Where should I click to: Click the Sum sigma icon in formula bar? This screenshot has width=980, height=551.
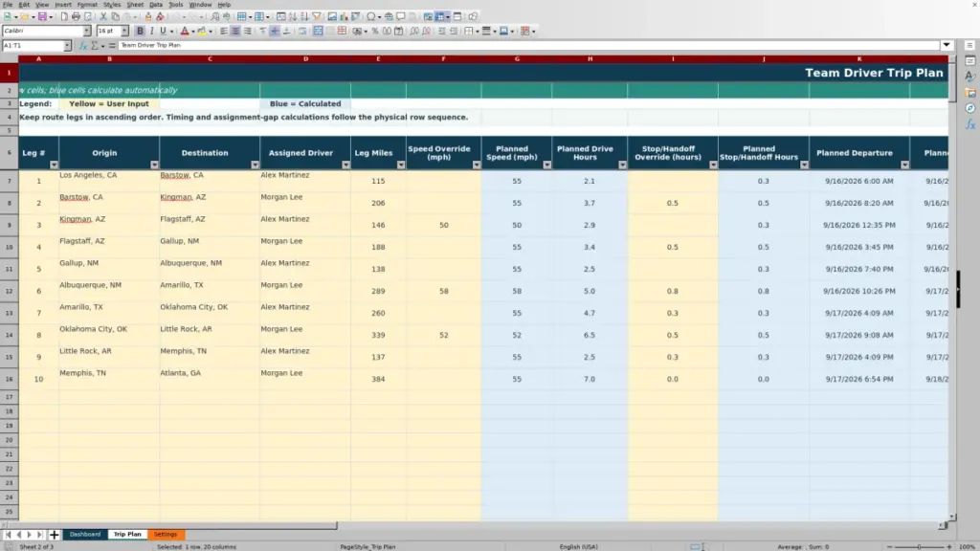[x=95, y=46]
